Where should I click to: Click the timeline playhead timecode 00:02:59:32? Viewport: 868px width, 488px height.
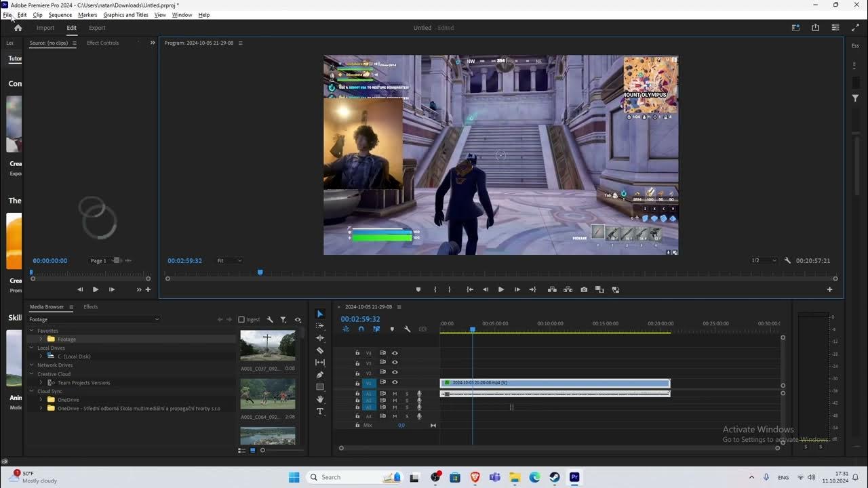point(360,319)
